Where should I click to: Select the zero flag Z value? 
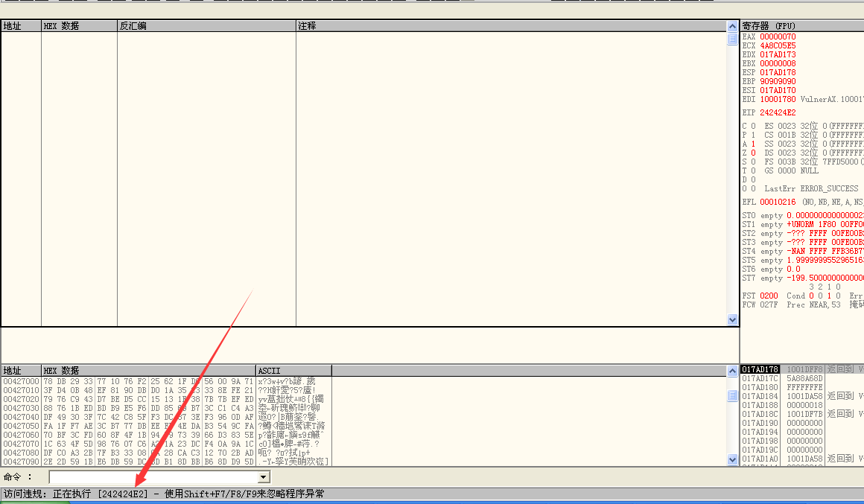[x=753, y=153]
